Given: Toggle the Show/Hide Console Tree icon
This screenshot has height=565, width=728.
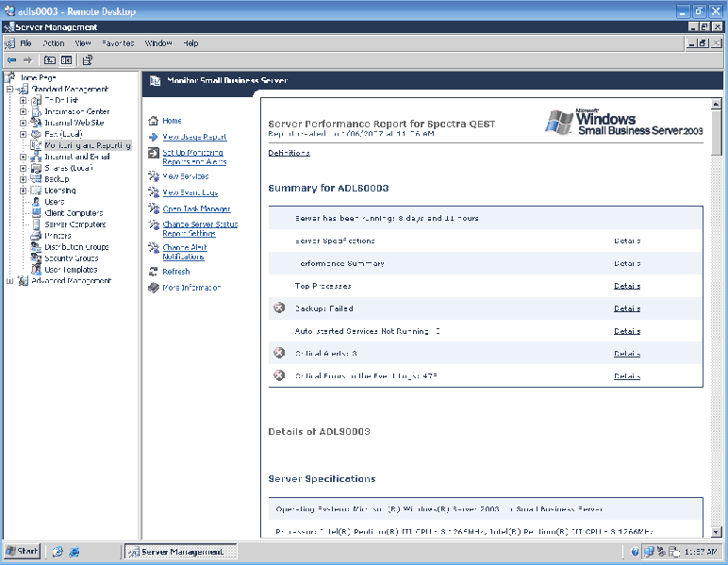Looking at the screenshot, I should coord(67,59).
